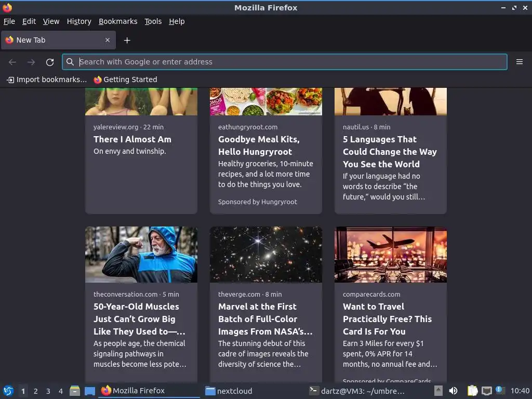The width and height of the screenshot is (532, 399).
Task: Switch to workspace 1
Action: (x=23, y=391)
